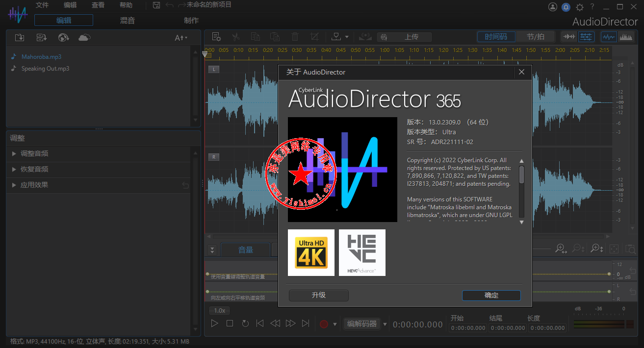Close the 关于 AudioDirector dialog
Viewport: 644px width, 348px height.
point(521,72)
